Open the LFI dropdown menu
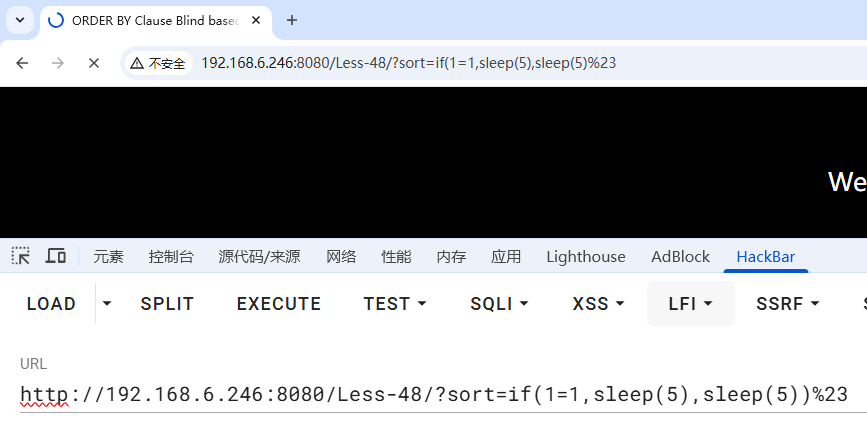Viewport: 867px width, 427px height. (690, 304)
